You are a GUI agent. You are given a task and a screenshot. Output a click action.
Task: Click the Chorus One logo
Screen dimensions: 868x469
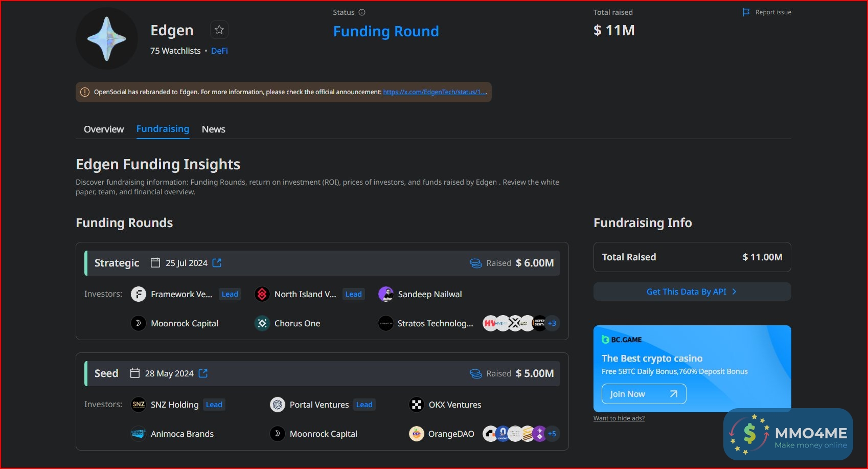click(x=262, y=323)
